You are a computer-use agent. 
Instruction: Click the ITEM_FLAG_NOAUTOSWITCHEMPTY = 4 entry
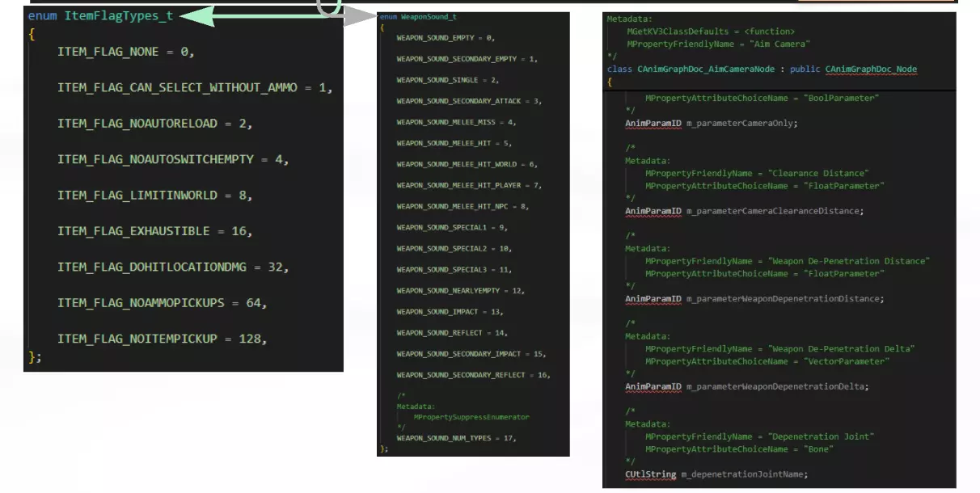173,159
